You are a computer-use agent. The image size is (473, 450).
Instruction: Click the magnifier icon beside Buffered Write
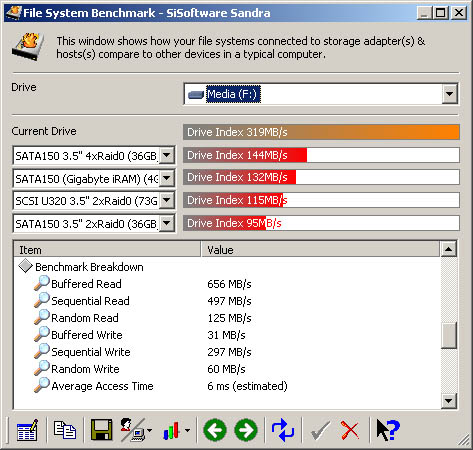(42, 334)
